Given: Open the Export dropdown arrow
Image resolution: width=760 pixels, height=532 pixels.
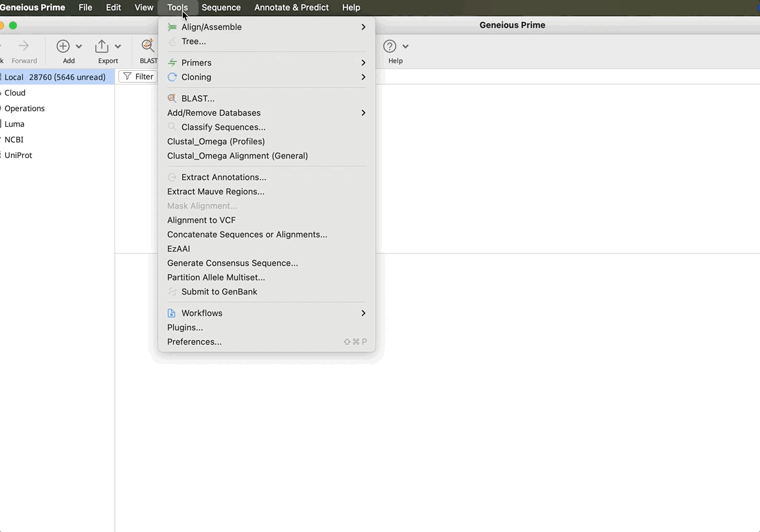Looking at the screenshot, I should click(118, 47).
